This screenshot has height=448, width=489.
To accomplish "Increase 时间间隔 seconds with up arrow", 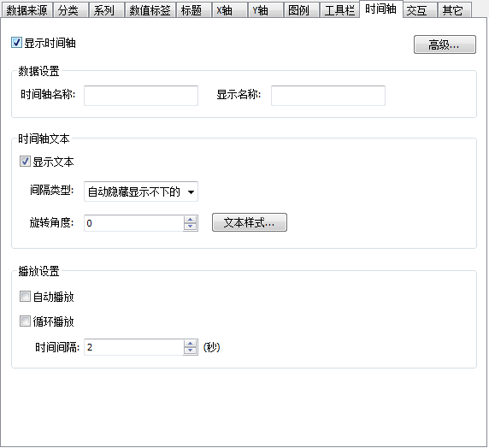I will tap(191, 344).
